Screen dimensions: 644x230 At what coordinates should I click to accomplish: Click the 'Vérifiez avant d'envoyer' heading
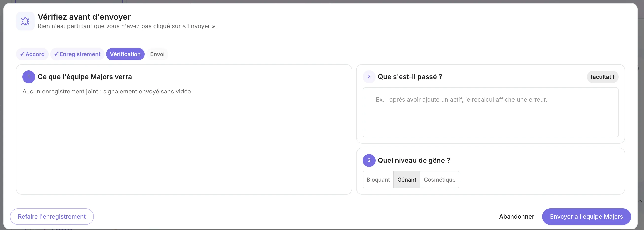point(84,17)
